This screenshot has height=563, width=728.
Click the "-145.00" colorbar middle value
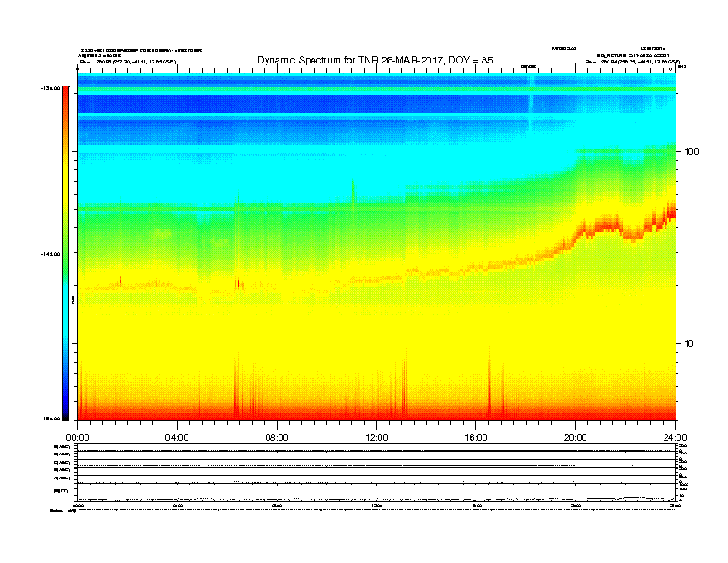(x=51, y=254)
